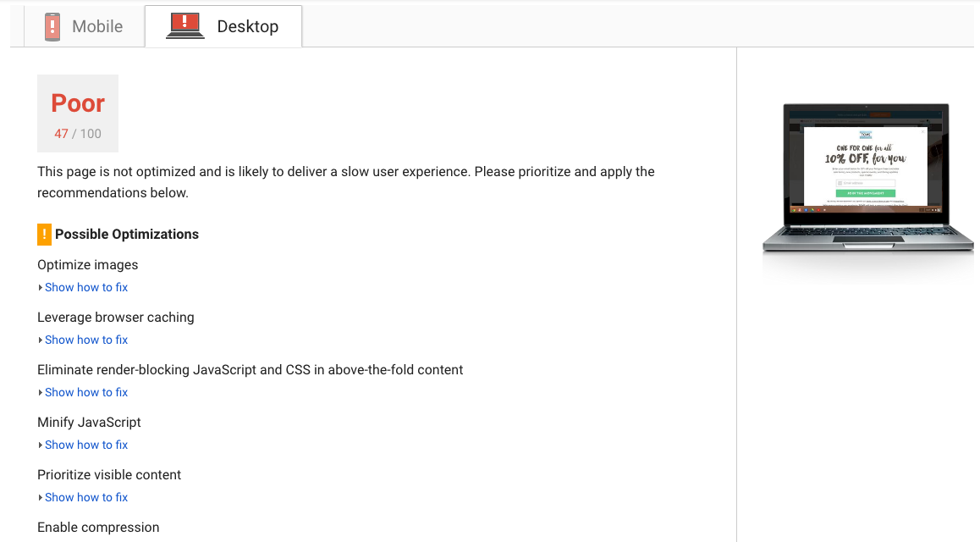The image size is (980, 542).
Task: Expand Show how to fix for Leverage browser caching
Action: point(86,340)
